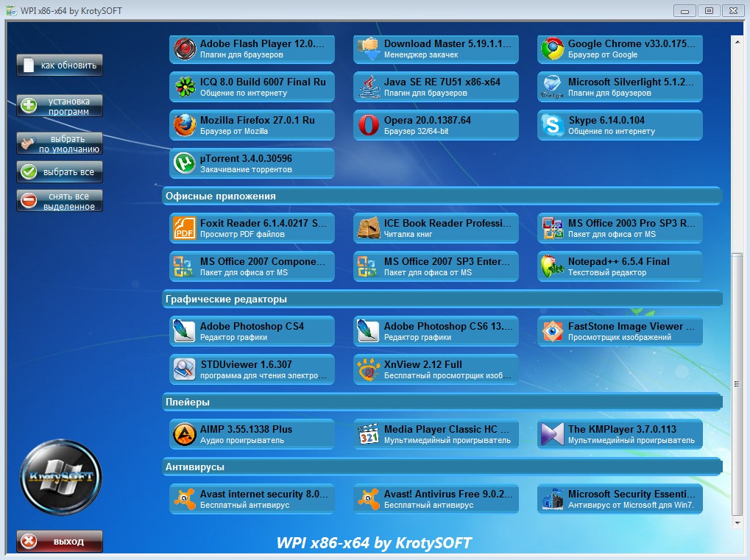Screen dimensions: 750x560
Task: Select 'STDUviewer 1.6.307' entry text
Action: tap(246, 364)
